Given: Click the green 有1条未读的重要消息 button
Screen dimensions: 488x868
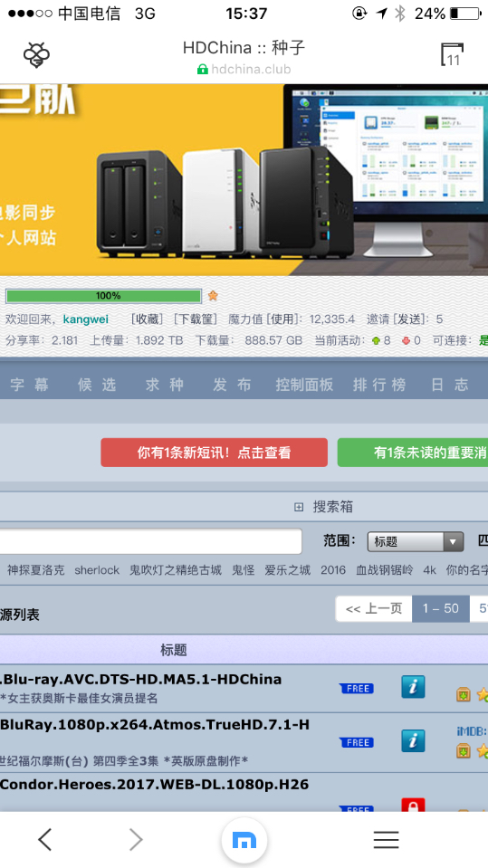Looking at the screenshot, I should 413,453.
